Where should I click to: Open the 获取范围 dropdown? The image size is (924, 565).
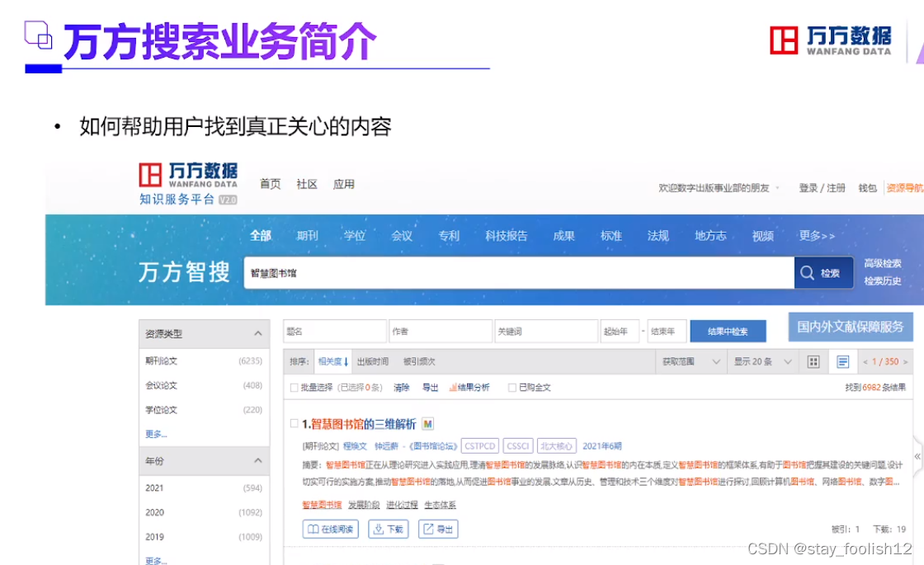coord(691,362)
